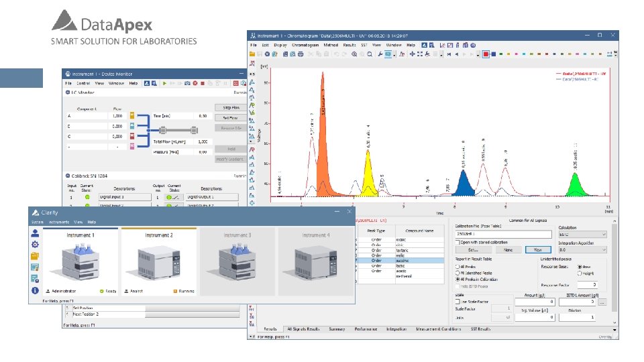Open Instrument 1 thumbnail in Clarity
The height and width of the screenshot is (362, 644).
pos(80,261)
